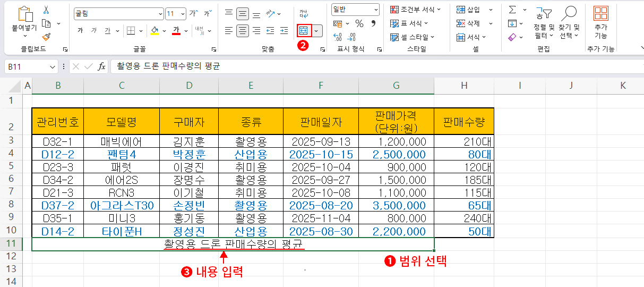Click the decrease indent icon
The width and height of the screenshot is (644, 287).
pos(270,30)
